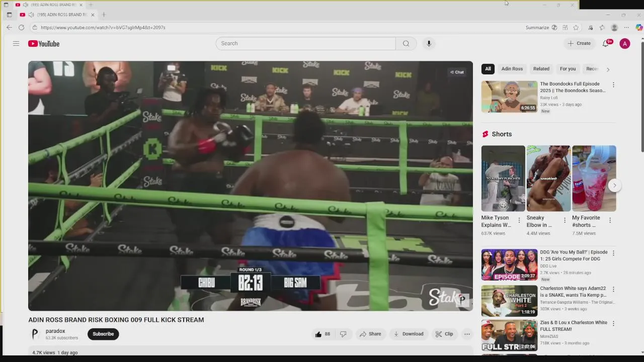Select the Adin Ross filter chip
The height and width of the screenshot is (362, 644).
point(512,69)
